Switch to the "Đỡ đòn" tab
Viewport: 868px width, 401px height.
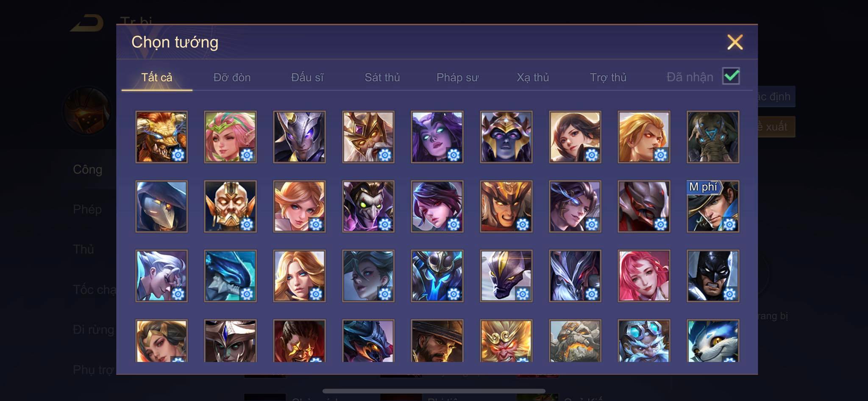coord(232,77)
